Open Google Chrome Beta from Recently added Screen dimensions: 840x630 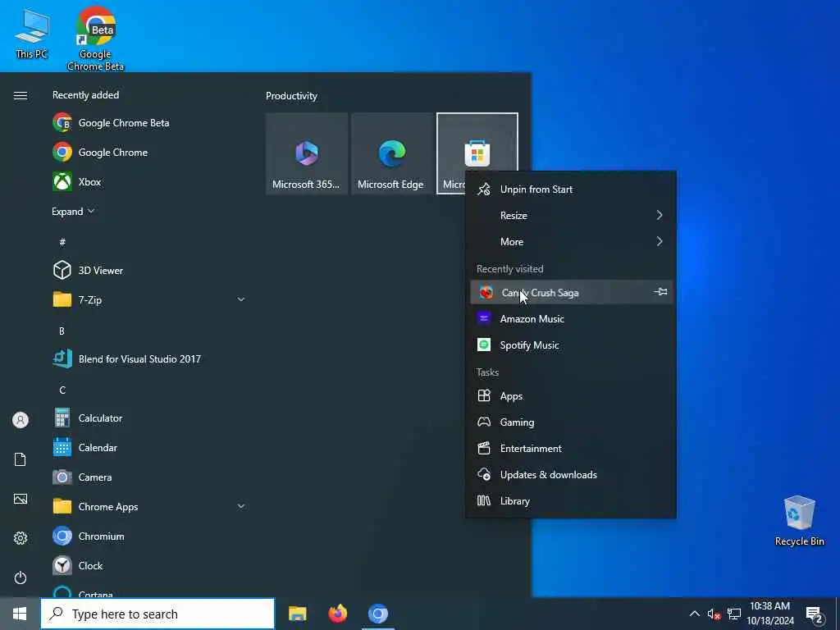coord(149,123)
